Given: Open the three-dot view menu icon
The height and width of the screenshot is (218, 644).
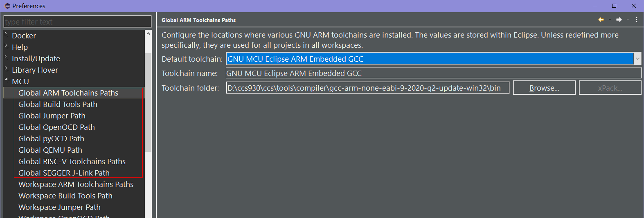Looking at the screenshot, I should pyautogui.click(x=637, y=20).
